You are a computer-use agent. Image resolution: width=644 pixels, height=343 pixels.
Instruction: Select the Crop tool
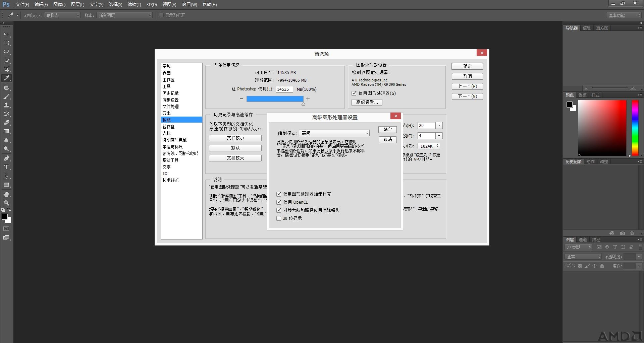pos(6,69)
